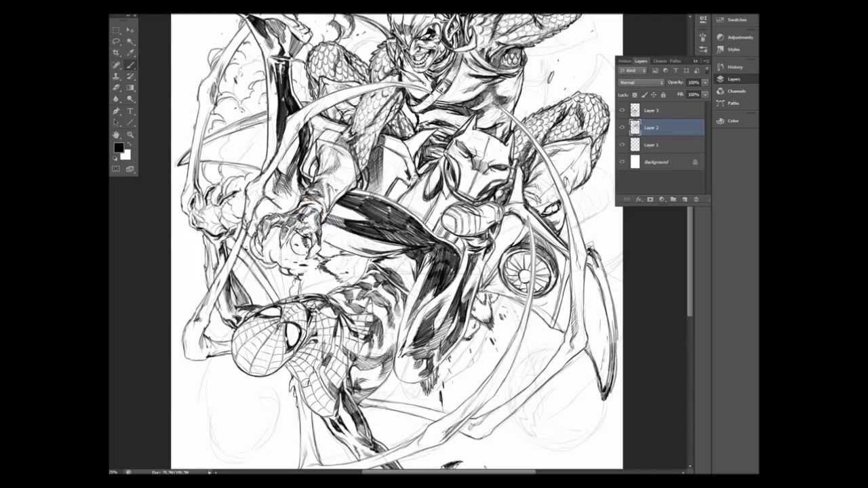Image resolution: width=868 pixels, height=488 pixels.
Task: Switch to the Channels tab in the Layers panel
Action: (x=660, y=62)
